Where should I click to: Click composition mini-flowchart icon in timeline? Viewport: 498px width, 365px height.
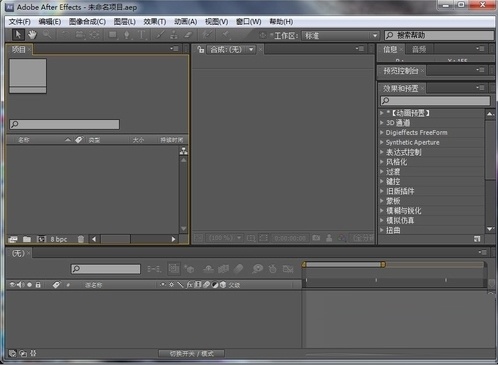point(154,269)
